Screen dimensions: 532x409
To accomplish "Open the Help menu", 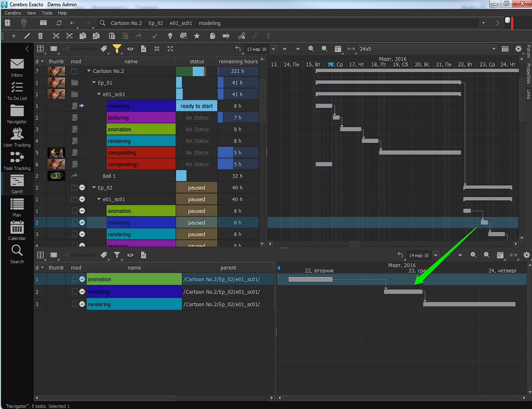I will (62, 13).
